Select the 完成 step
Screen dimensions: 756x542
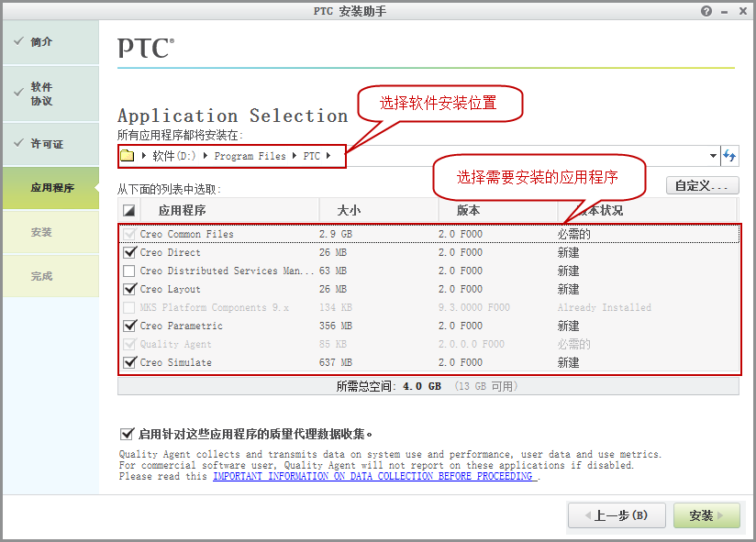coord(50,276)
